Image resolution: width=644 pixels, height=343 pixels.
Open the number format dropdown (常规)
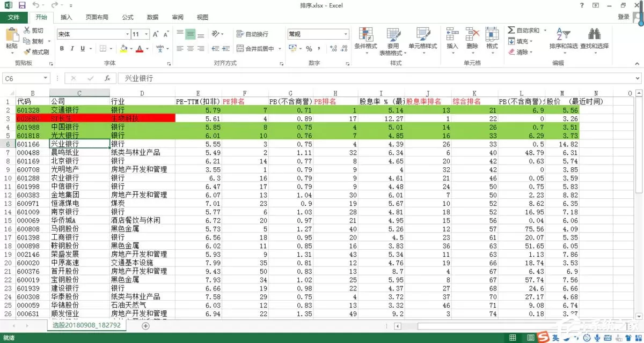coord(345,34)
